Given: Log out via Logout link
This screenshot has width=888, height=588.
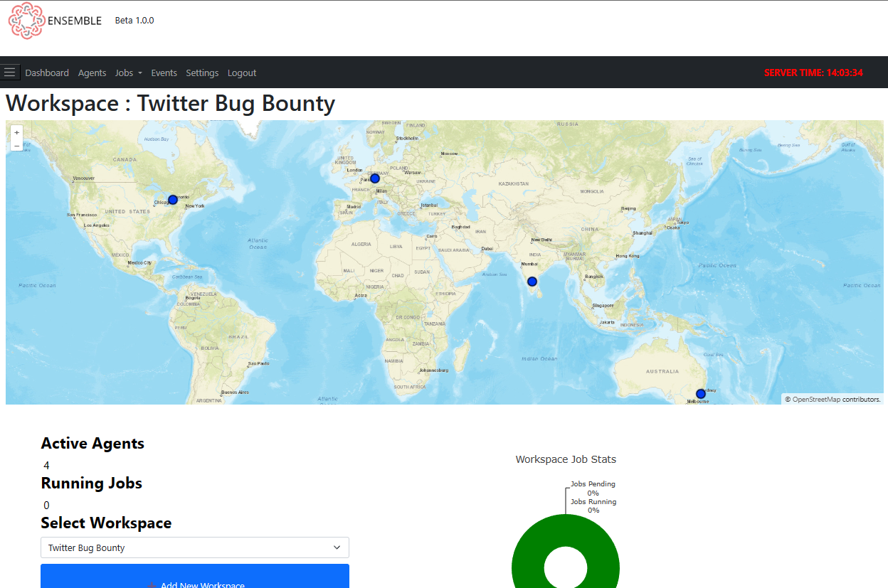Looking at the screenshot, I should tap(242, 73).
